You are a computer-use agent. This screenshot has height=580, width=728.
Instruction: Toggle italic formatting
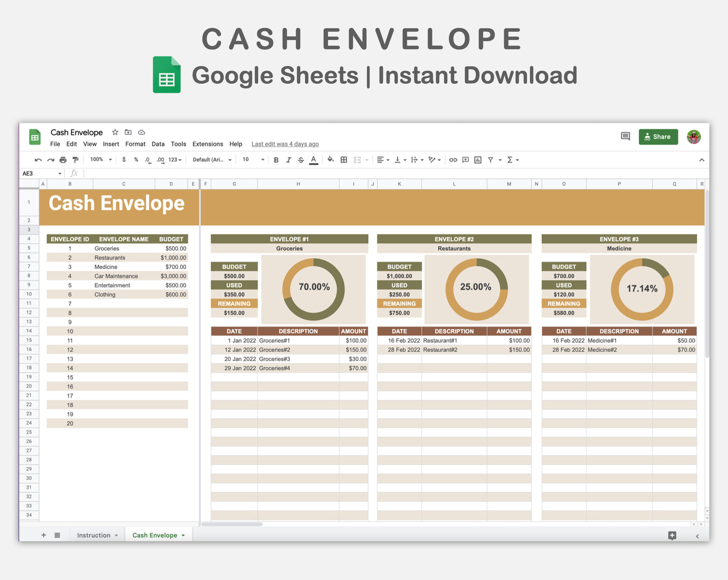click(289, 160)
